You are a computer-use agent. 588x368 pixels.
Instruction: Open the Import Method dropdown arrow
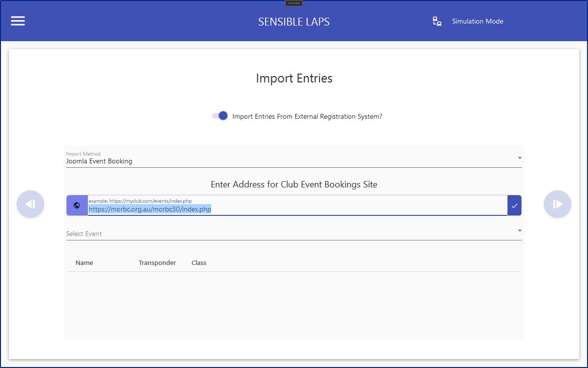(519, 158)
